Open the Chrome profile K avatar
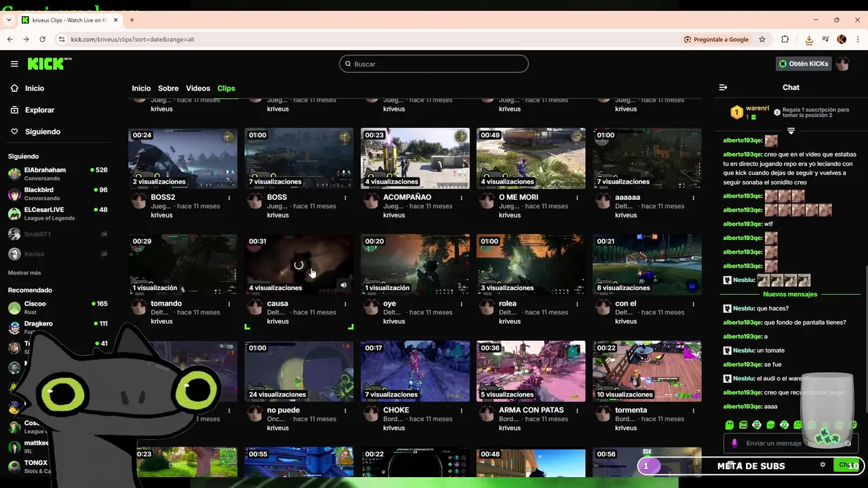Image resolution: width=868 pixels, height=488 pixels. (842, 39)
